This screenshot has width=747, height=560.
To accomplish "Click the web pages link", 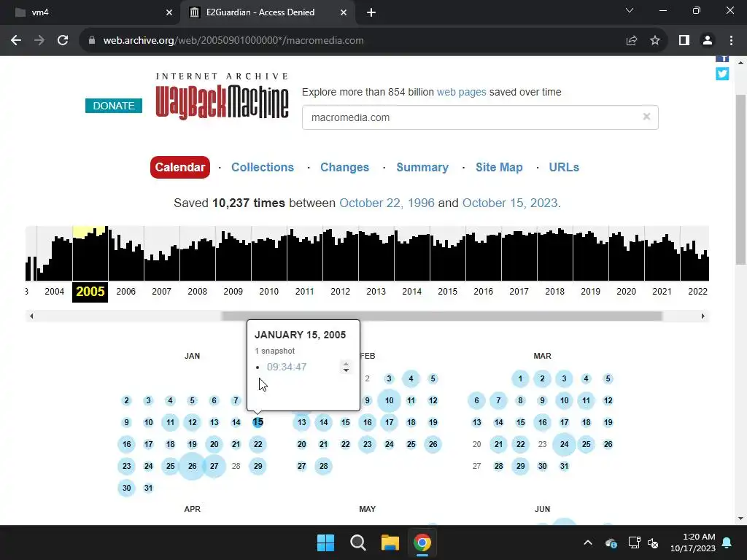I will 461,92.
